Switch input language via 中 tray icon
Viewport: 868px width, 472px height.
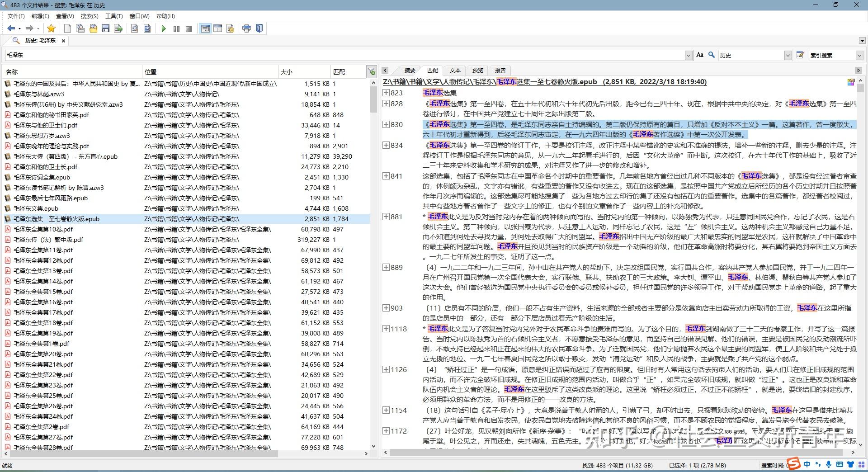tap(807, 465)
